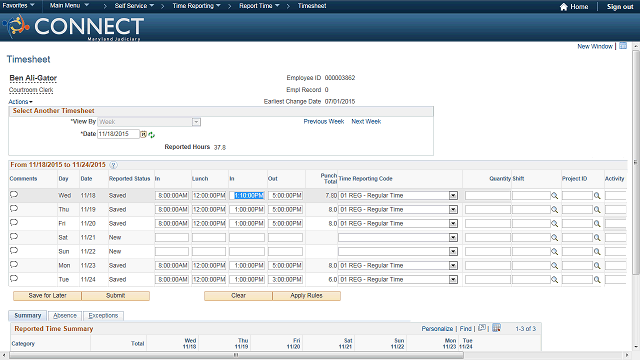Open Time Reporting Code dropdown for Thu 11/19
This screenshot has height=360, width=640.
[x=453, y=210]
